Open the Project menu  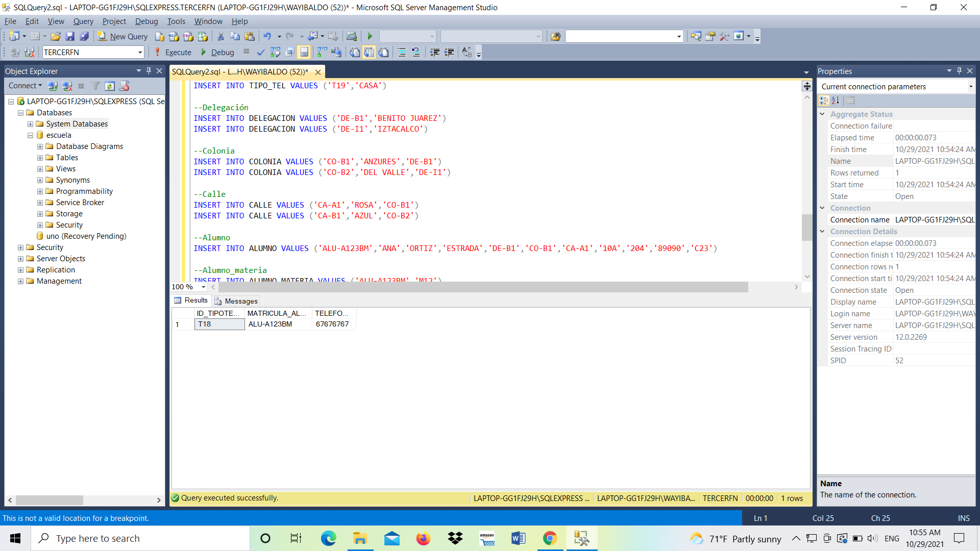[114, 21]
